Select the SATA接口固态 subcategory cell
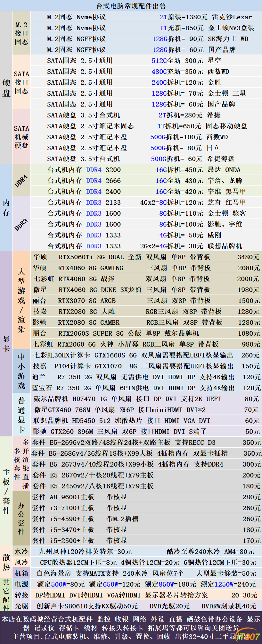The image size is (262, 644). (x=21, y=82)
